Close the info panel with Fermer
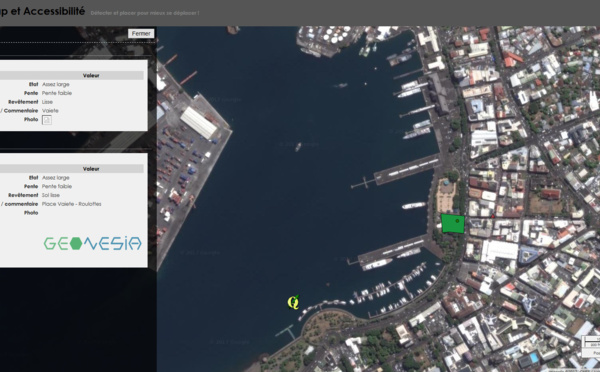This screenshot has width=600, height=372. pyautogui.click(x=141, y=34)
